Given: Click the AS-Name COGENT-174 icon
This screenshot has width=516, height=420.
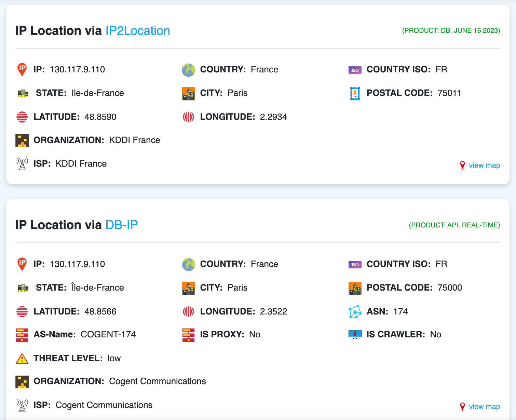Looking at the screenshot, I should pyautogui.click(x=22, y=335).
